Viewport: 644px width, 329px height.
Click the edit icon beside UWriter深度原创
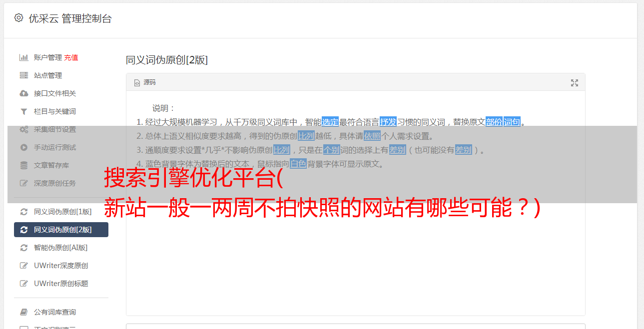pos(23,266)
